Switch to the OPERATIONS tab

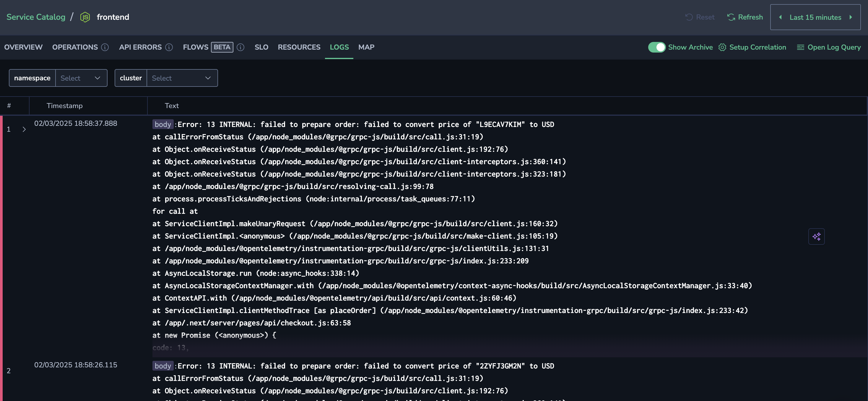point(75,47)
